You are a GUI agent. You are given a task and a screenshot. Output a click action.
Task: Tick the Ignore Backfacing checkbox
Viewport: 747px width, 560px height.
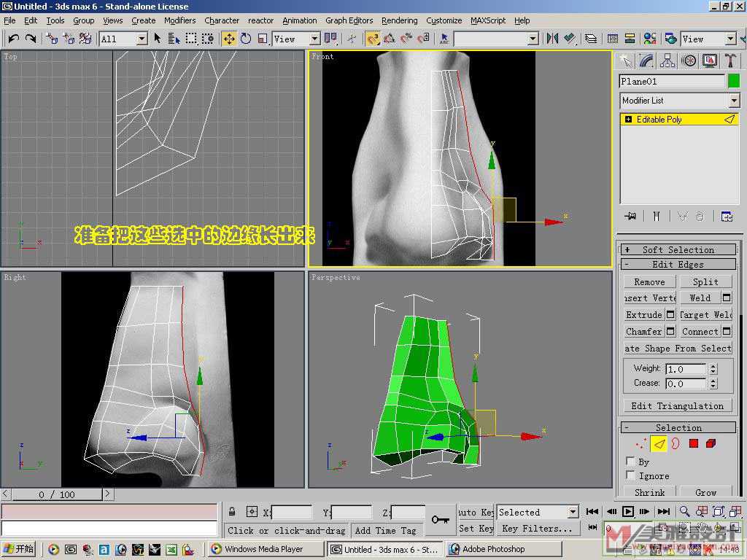pyautogui.click(x=630, y=475)
